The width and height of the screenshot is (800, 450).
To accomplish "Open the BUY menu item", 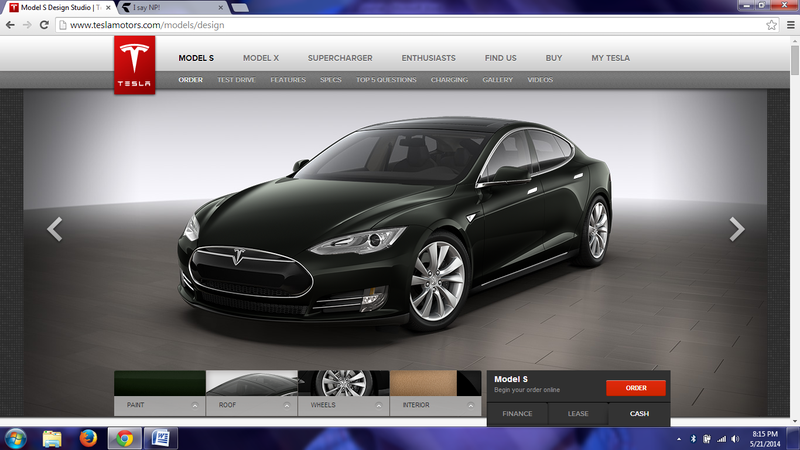I will coord(554,58).
